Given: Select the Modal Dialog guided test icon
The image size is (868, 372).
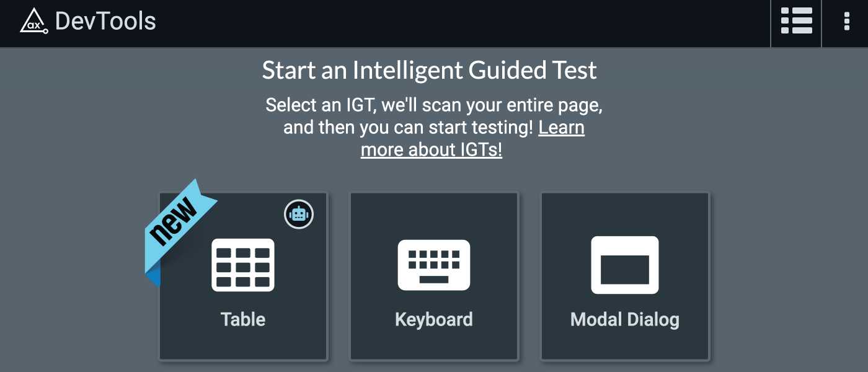Looking at the screenshot, I should pos(625,265).
